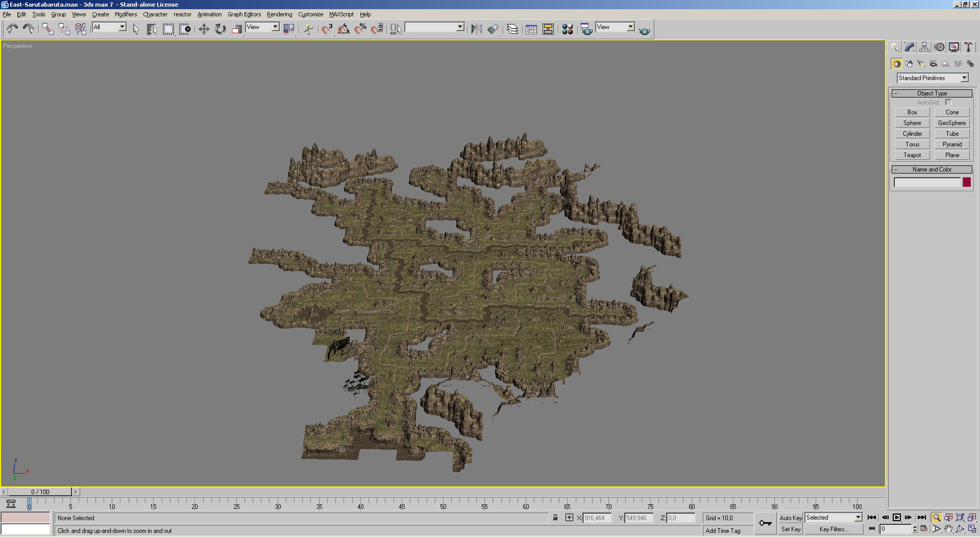This screenshot has height=538, width=980.
Task: Open the Material Editor
Action: click(x=567, y=29)
